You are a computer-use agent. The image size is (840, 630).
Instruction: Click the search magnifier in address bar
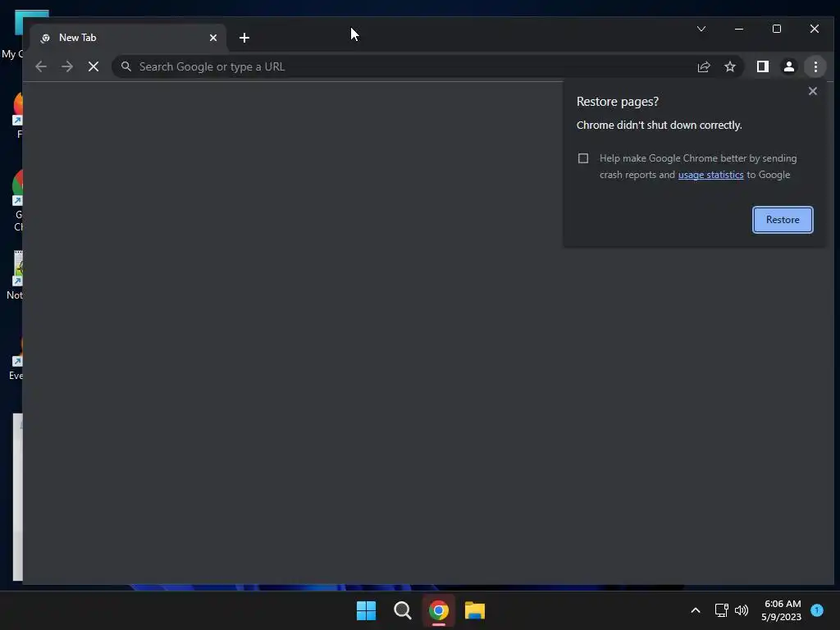pos(126,66)
